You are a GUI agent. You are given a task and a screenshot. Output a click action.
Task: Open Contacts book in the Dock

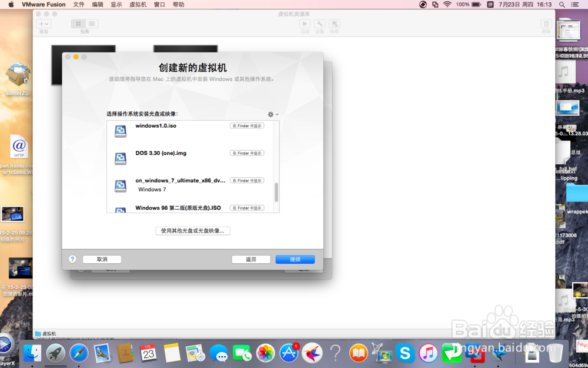(x=125, y=353)
